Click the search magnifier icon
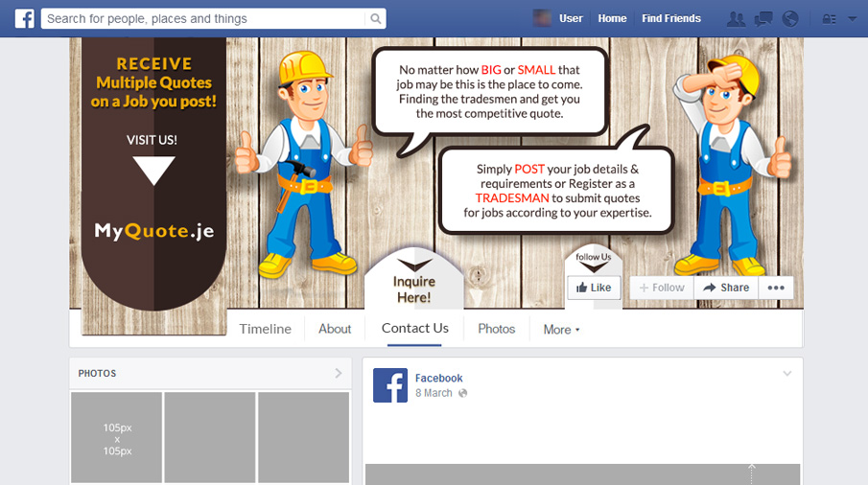The height and width of the screenshot is (485, 868). pos(376,19)
